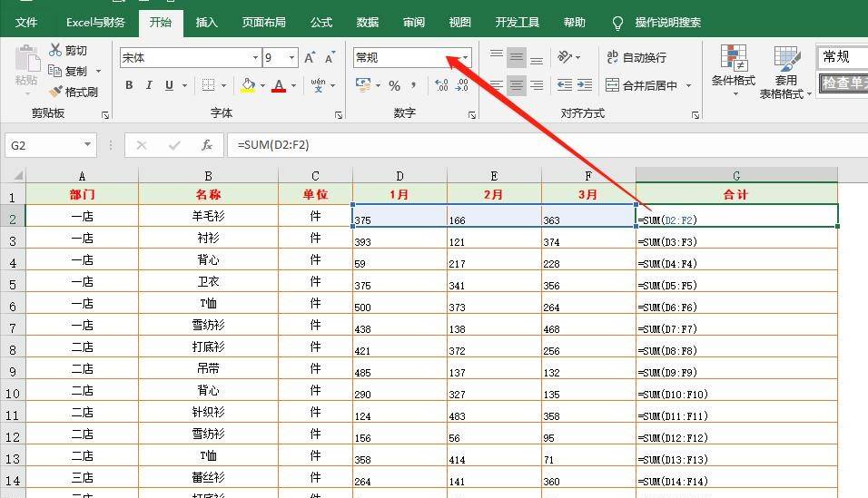Image resolution: width=868 pixels, height=498 pixels.
Task: Click 自动换行 wrap text button
Action: 636,57
